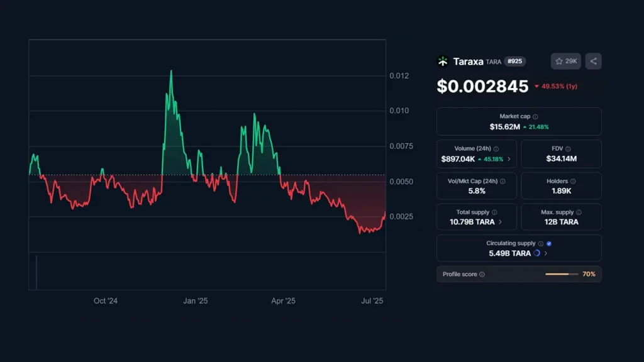Open Volume (24h) info icon
Screen dimensions: 644x362
click(x=496, y=148)
